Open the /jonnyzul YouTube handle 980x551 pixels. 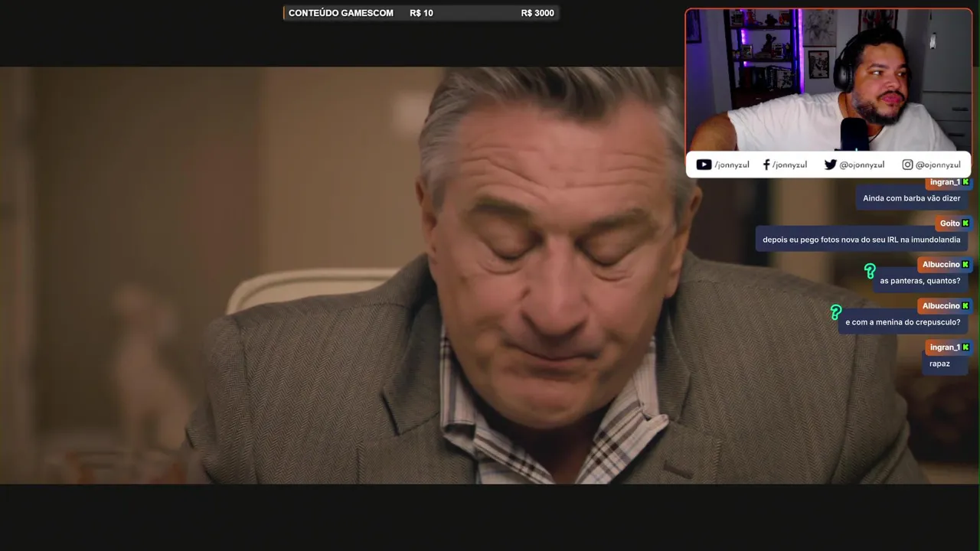(x=732, y=165)
